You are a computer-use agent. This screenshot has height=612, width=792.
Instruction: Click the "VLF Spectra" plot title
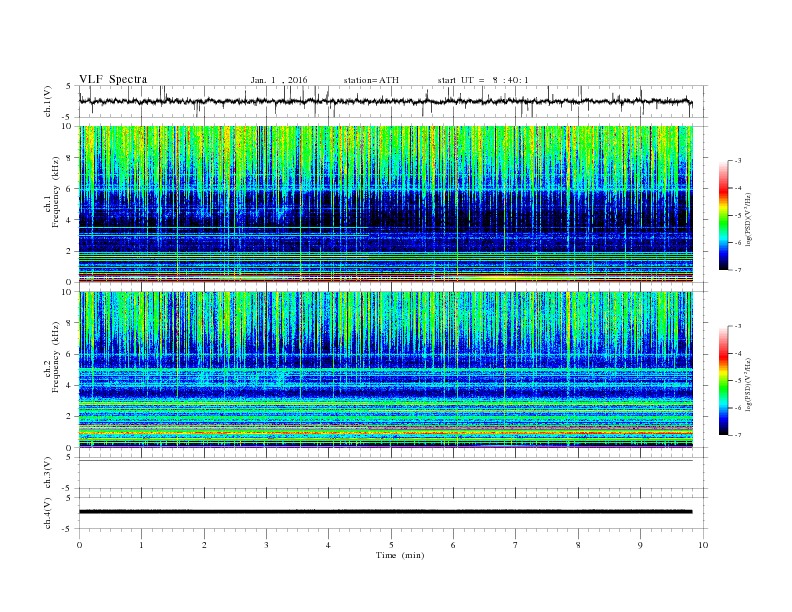[113, 79]
